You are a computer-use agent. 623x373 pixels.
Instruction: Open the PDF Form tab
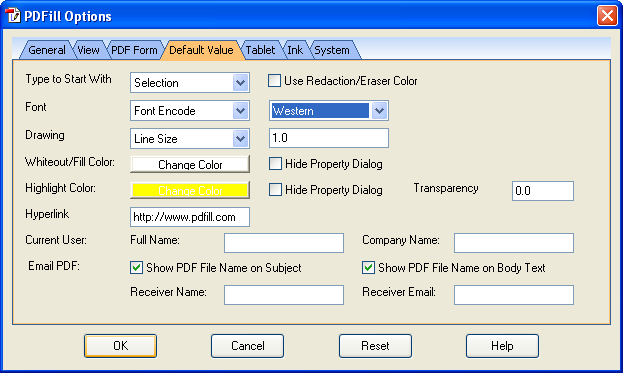[x=134, y=50]
